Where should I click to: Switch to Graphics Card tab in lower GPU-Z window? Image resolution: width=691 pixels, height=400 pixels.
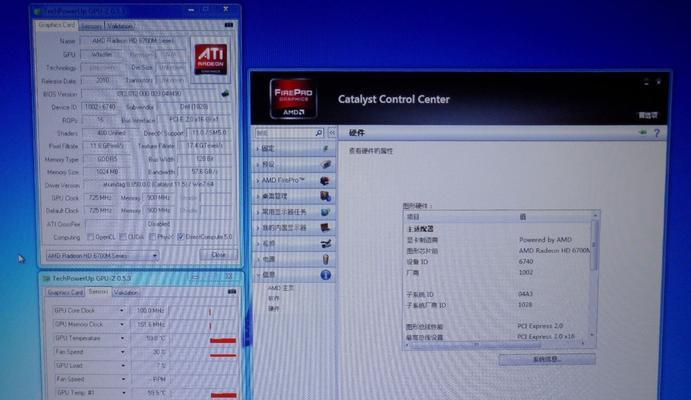65,293
